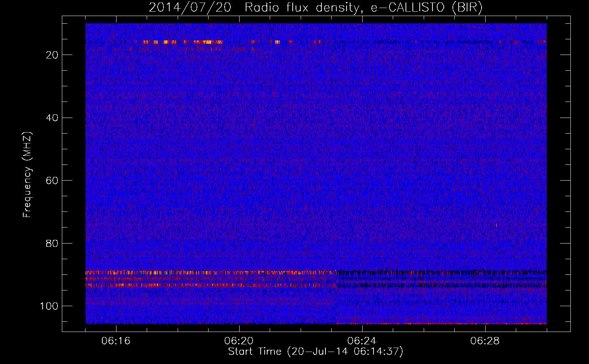
Task: Click the 'Frequency (MHZ)' axis label
Action: 27,175
